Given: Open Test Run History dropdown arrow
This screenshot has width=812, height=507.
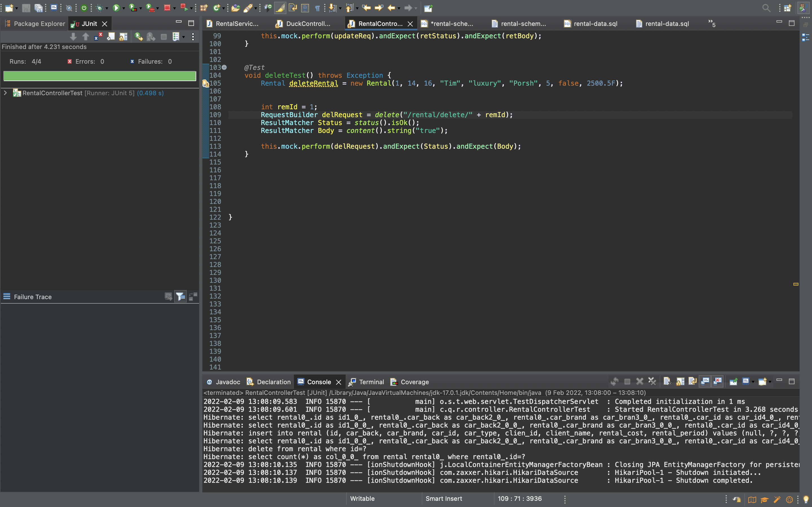Looking at the screenshot, I should pyautogui.click(x=184, y=37).
